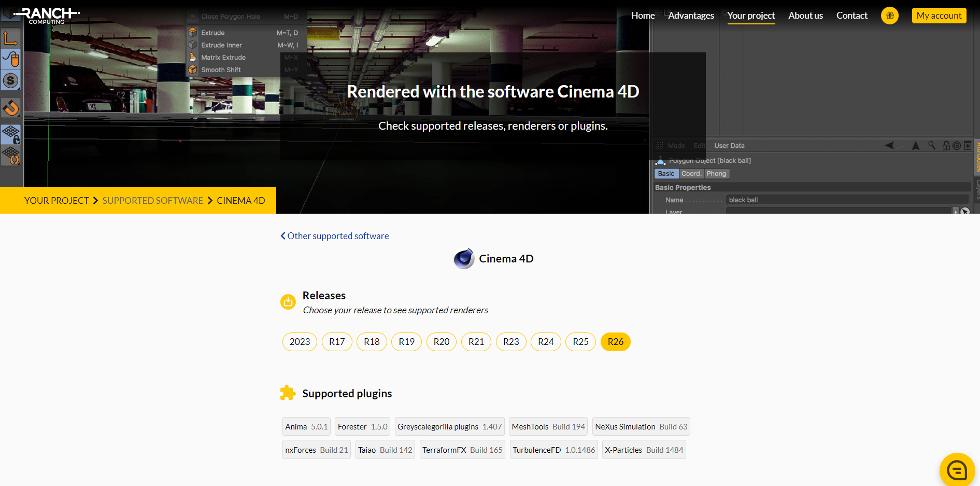Click 'Check supported releases, renderers or plugins' text

pyautogui.click(x=493, y=126)
